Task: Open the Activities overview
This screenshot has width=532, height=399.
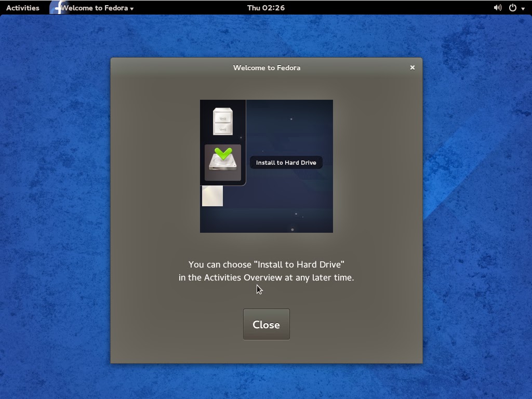Action: tap(23, 7)
